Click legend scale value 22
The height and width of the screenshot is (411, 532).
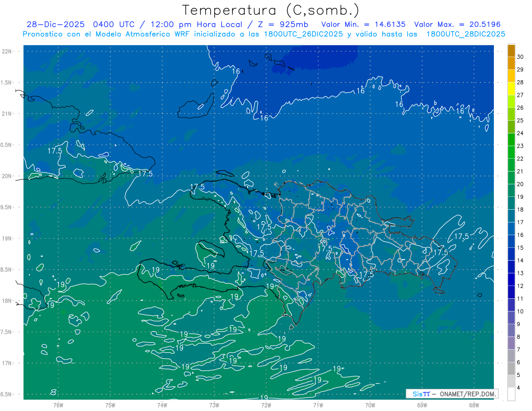pyautogui.click(x=520, y=159)
